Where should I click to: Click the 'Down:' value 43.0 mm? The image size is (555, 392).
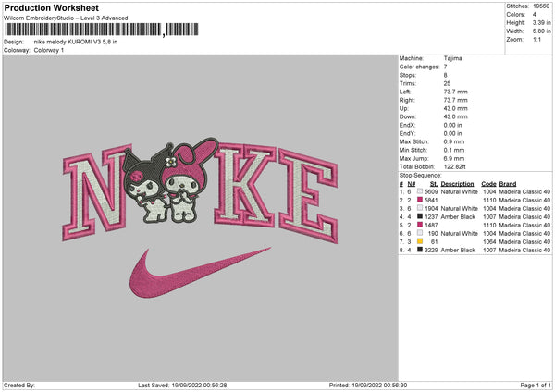[455, 116]
